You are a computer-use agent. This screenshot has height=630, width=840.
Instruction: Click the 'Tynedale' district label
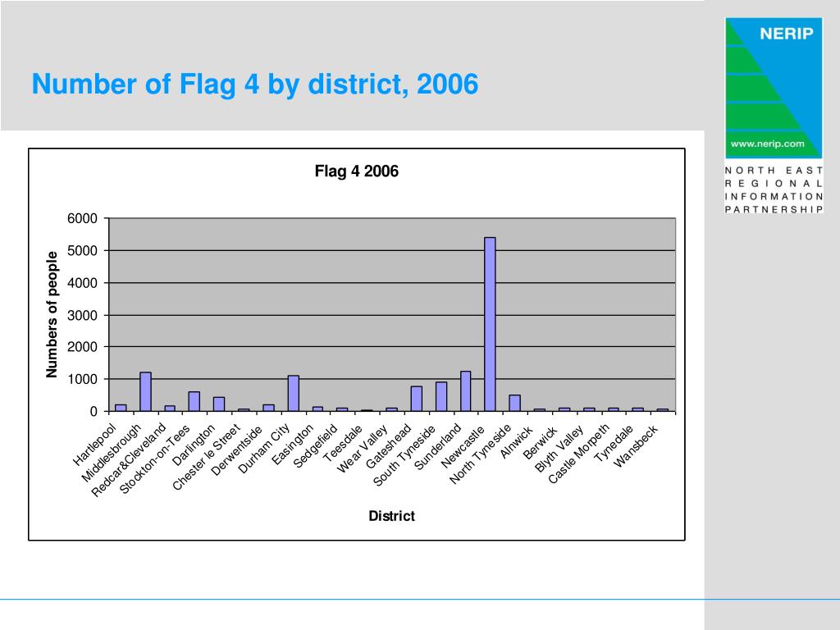tap(614, 444)
